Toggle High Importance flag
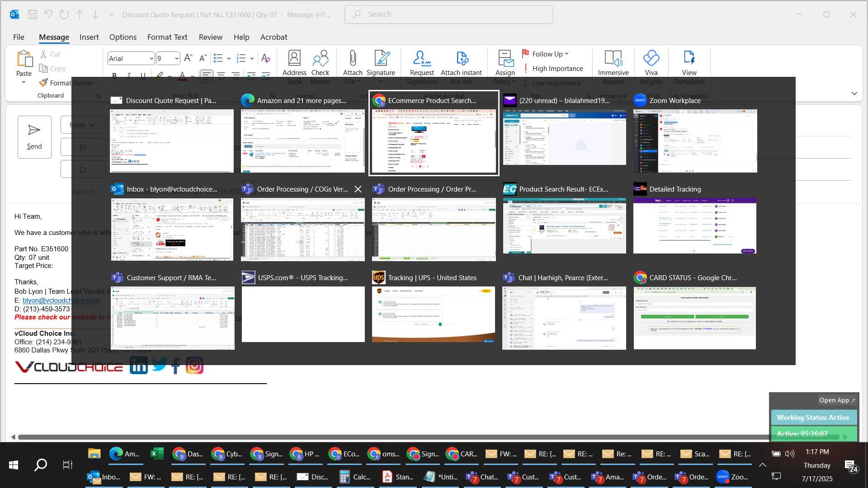This screenshot has height=488, width=868. 552,68
